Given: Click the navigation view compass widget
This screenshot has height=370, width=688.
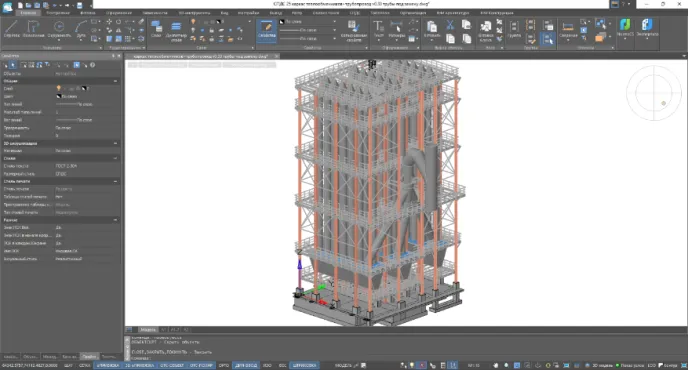Looking at the screenshot, I should pos(653,93).
